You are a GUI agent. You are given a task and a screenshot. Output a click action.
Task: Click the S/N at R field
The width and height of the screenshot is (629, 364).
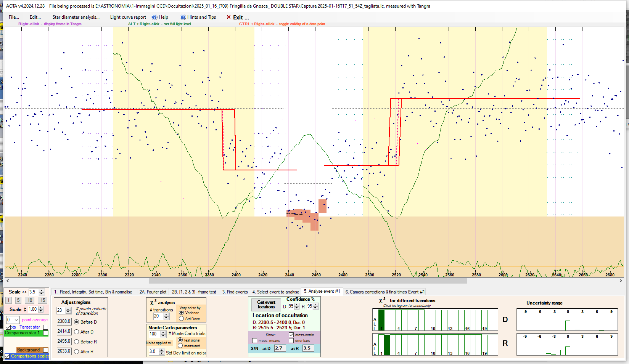(x=308, y=348)
